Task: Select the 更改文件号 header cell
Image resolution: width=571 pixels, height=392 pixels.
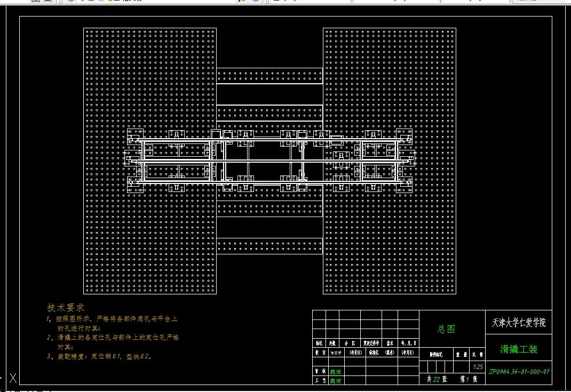Action: 371,343
